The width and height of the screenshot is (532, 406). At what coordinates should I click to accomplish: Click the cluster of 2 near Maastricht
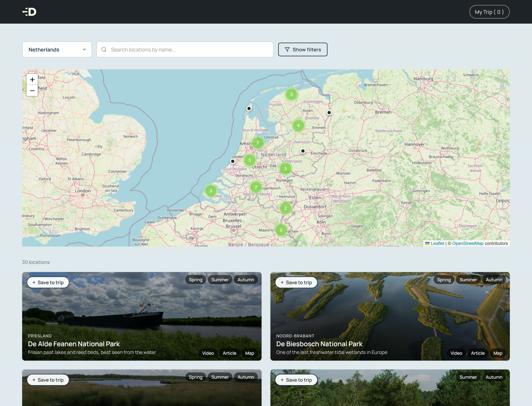(281, 230)
